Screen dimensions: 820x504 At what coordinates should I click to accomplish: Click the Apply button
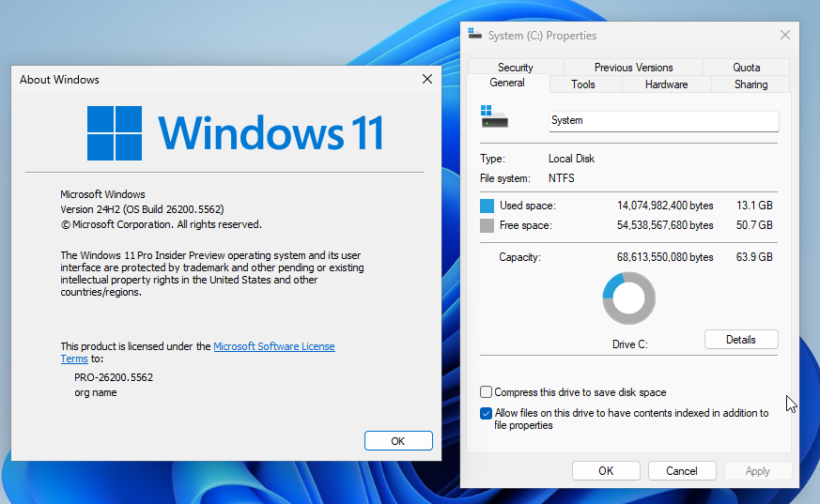(757, 470)
